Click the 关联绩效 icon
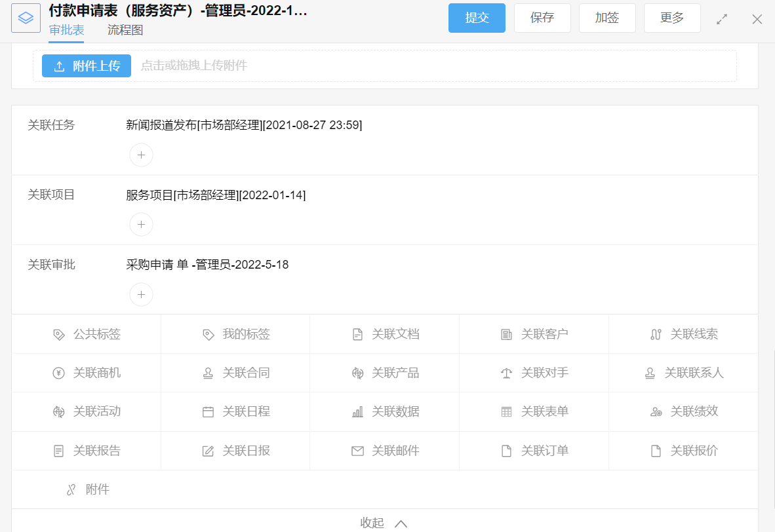The height and width of the screenshot is (532, 775). click(x=656, y=412)
